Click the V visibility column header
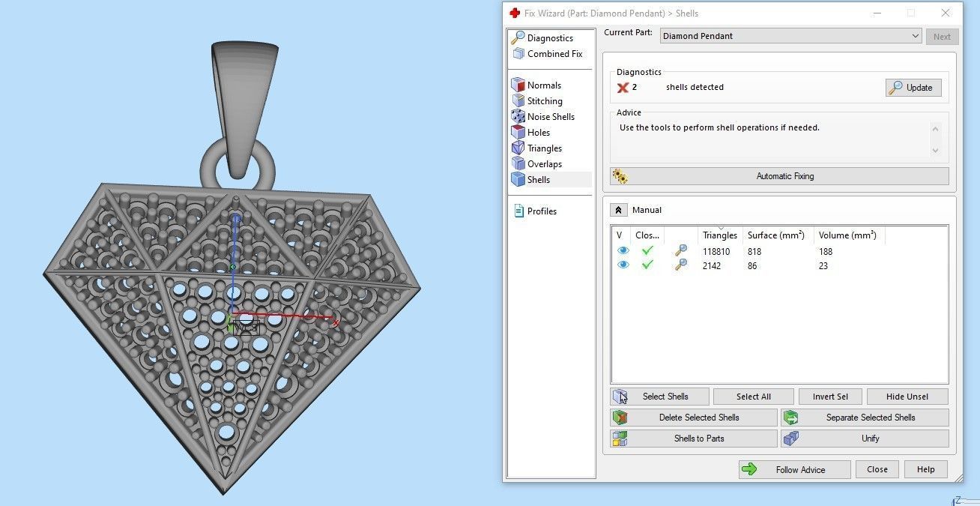 pyautogui.click(x=621, y=235)
